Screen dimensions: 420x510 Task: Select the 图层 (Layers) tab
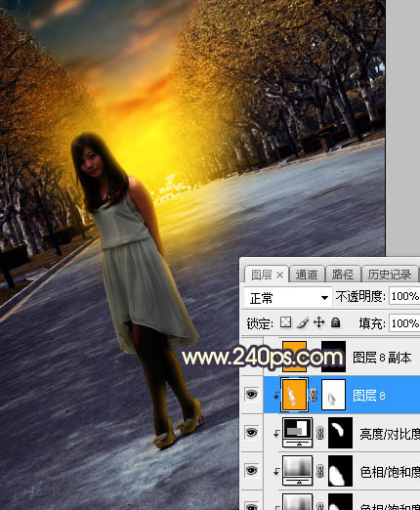262,275
